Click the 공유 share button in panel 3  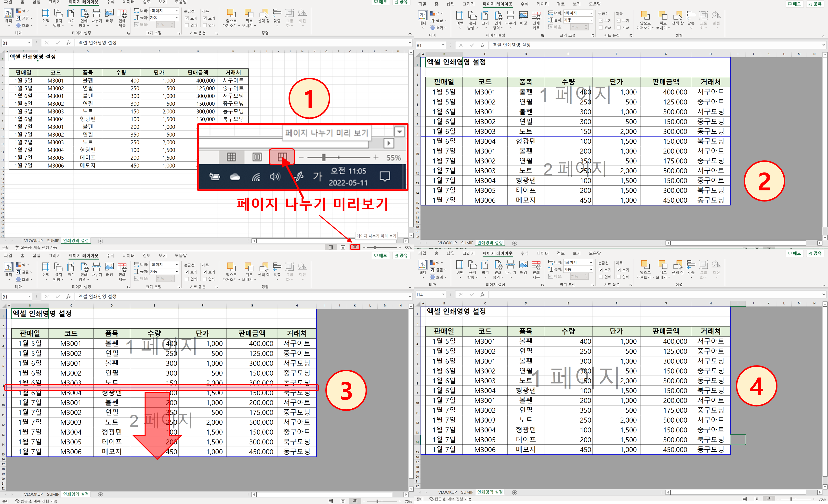coord(401,255)
